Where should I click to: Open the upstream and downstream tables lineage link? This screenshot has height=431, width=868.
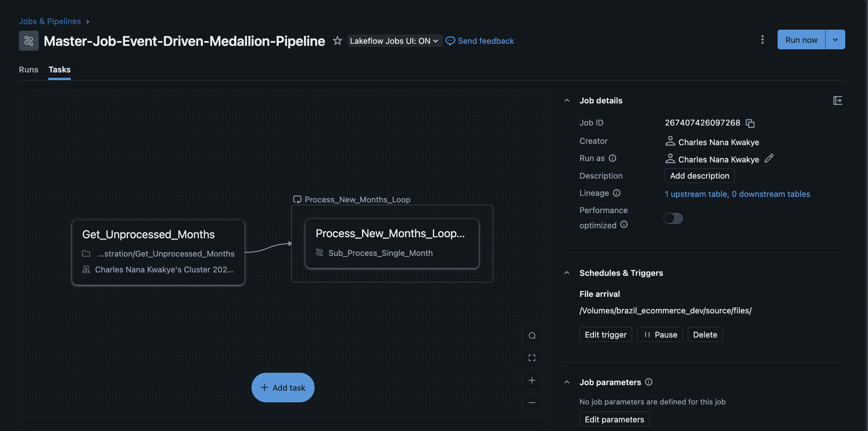737,194
